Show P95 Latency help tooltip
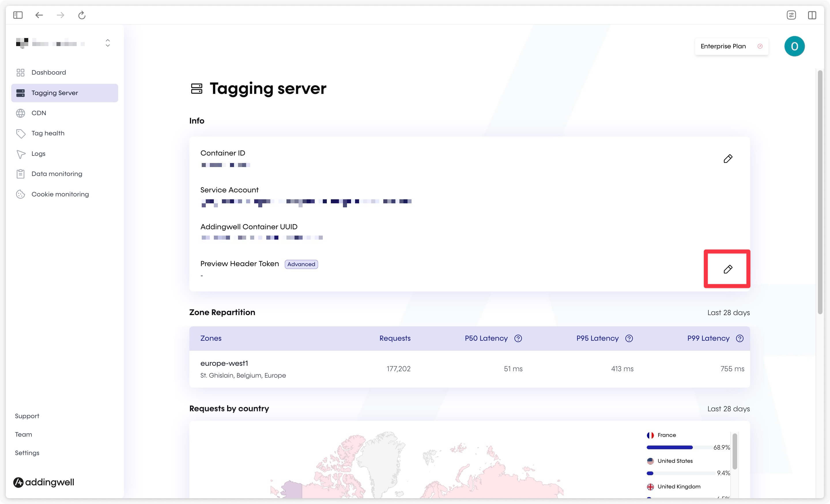Viewport: 830px width, 504px height. (x=629, y=338)
